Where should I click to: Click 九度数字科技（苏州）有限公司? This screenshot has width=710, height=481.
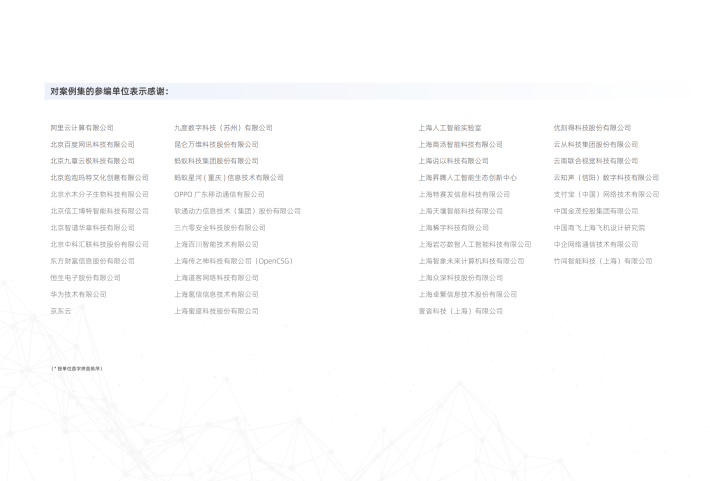(223, 128)
